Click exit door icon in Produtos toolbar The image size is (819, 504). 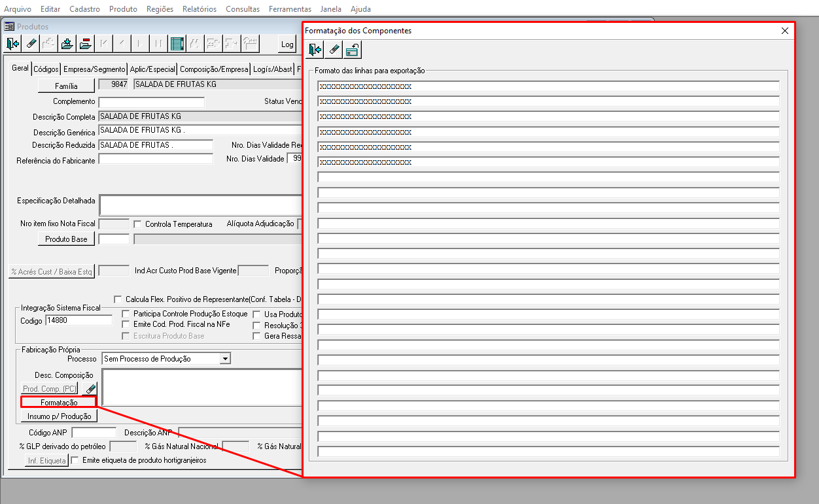(x=12, y=44)
